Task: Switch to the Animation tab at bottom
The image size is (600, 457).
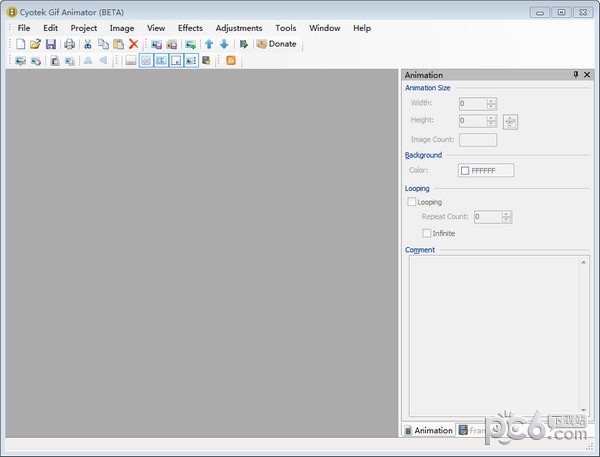Action: pos(429,430)
